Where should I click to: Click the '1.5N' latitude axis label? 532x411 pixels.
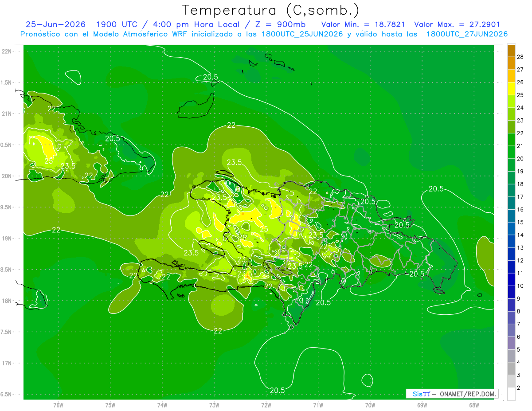click(7, 82)
